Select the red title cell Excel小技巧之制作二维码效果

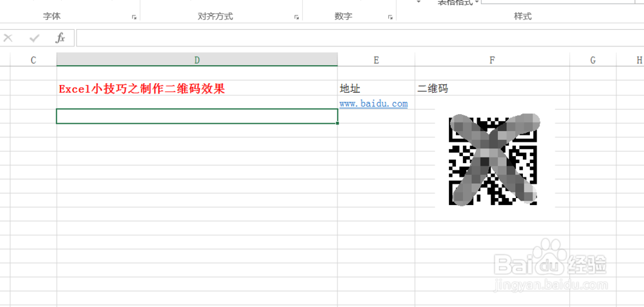(x=196, y=88)
